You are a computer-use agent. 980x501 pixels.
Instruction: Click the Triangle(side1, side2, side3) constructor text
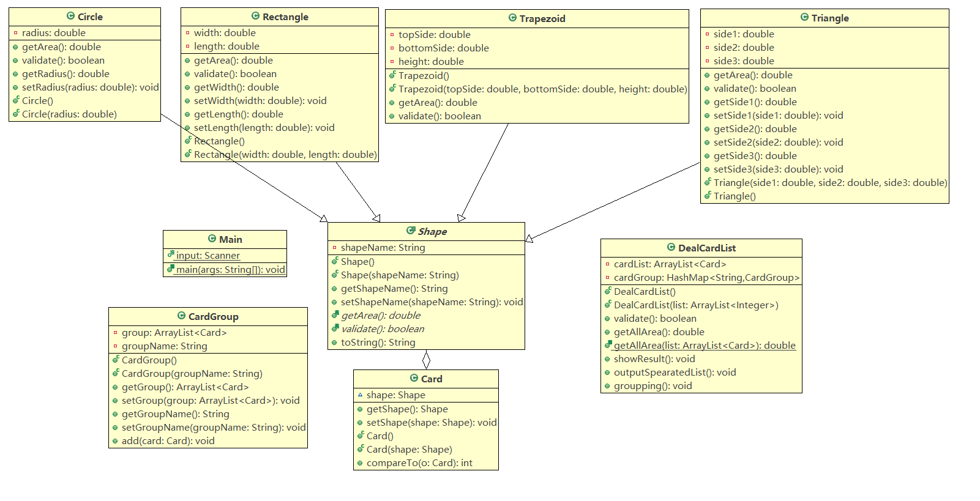tap(831, 182)
